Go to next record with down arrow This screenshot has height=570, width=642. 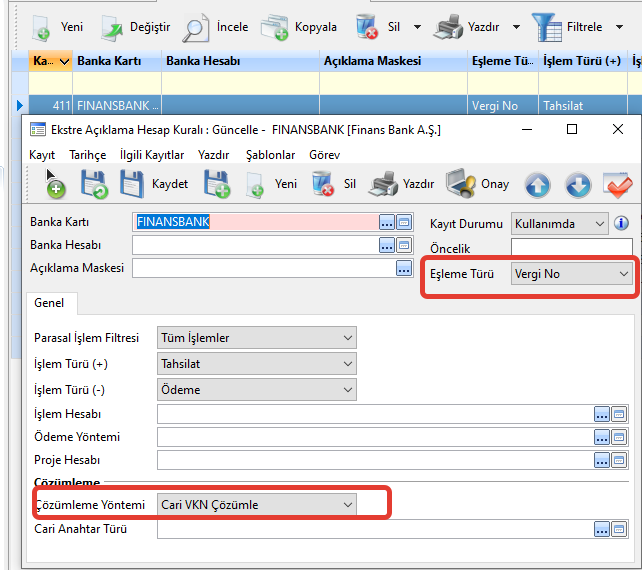[578, 185]
